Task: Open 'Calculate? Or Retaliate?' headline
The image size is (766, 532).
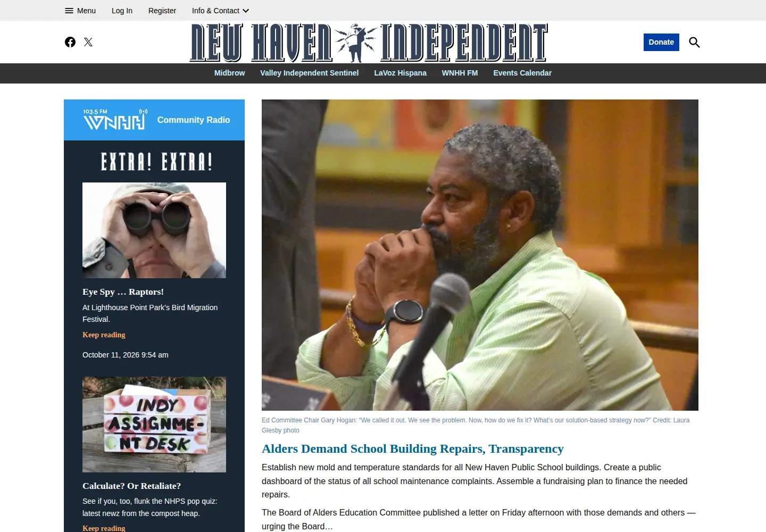Action: pyautogui.click(x=131, y=486)
